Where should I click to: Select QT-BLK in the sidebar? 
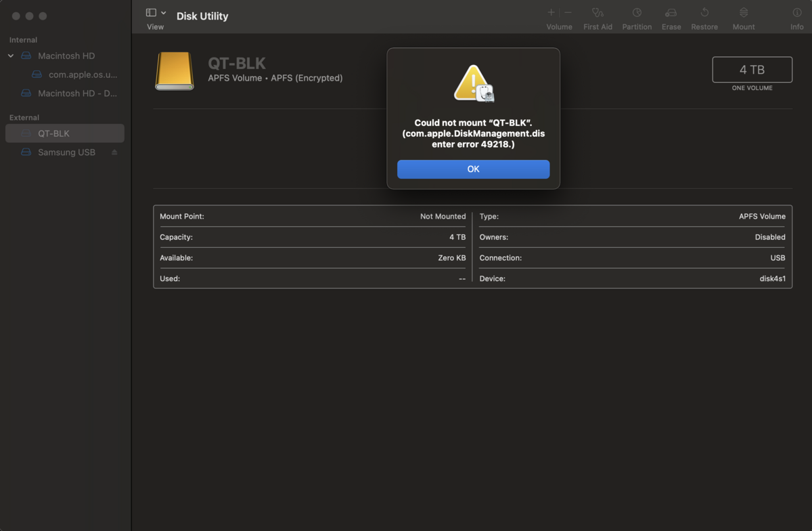65,133
